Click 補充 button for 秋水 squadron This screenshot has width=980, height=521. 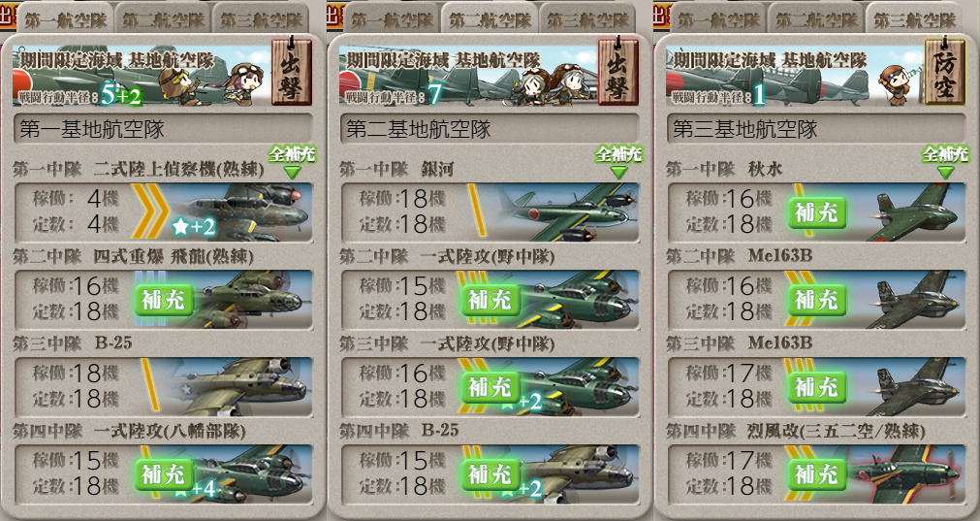click(x=817, y=213)
